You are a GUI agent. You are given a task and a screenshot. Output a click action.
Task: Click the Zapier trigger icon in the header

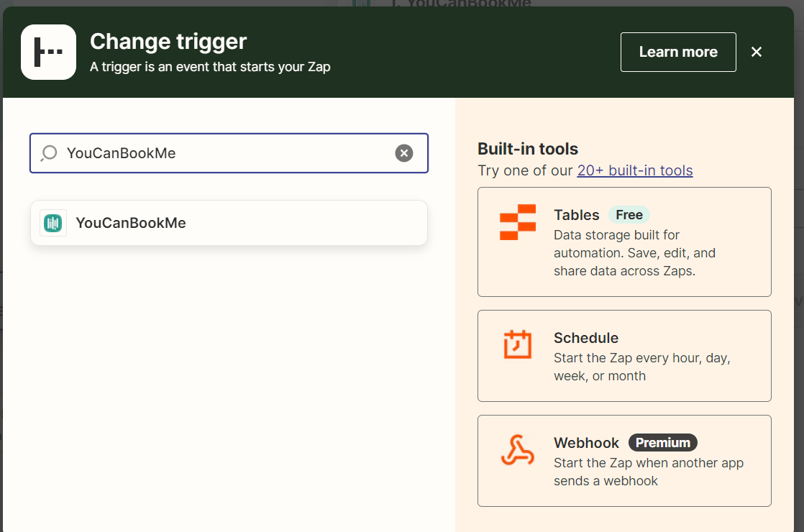(47, 52)
